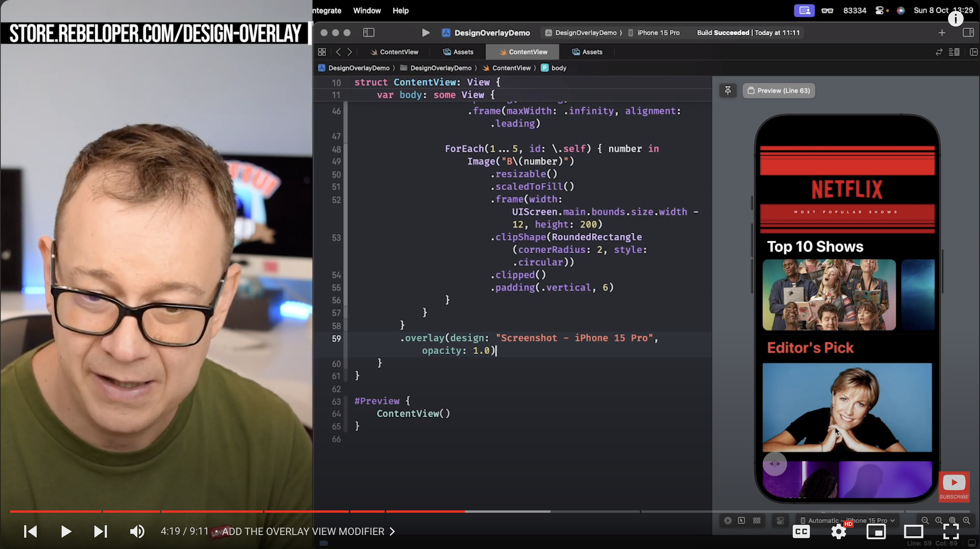
Task: Switch to the second Assets tab
Action: pyautogui.click(x=587, y=52)
